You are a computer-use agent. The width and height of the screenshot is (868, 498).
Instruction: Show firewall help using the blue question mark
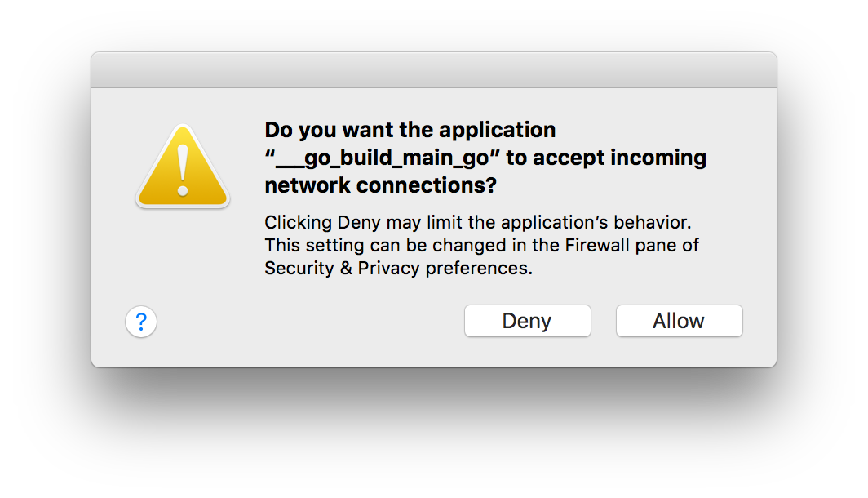[141, 322]
